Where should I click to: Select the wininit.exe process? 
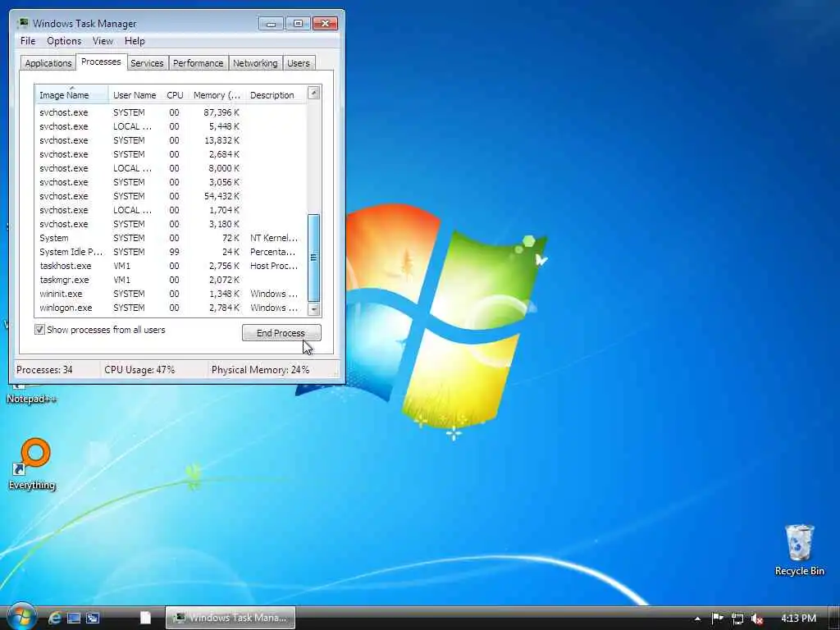171,294
